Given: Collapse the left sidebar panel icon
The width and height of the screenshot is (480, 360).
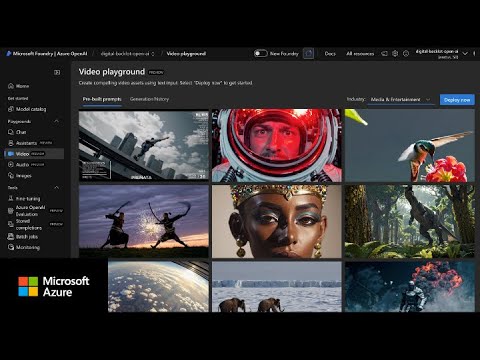Looking at the screenshot, I should [x=57, y=72].
